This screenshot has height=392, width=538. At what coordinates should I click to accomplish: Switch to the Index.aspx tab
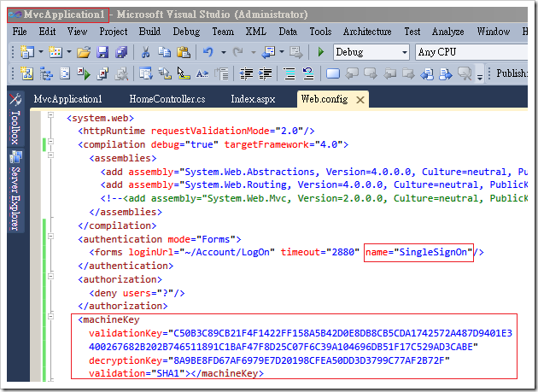coord(253,99)
